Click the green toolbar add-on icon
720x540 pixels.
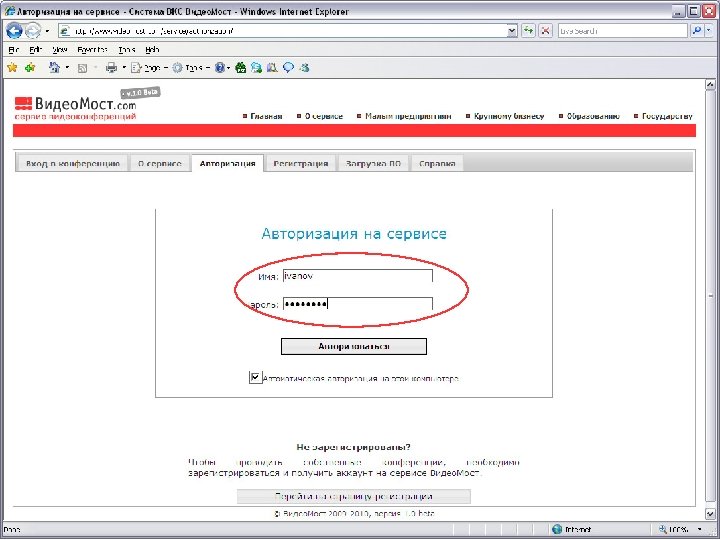pyautogui.click(x=241, y=68)
